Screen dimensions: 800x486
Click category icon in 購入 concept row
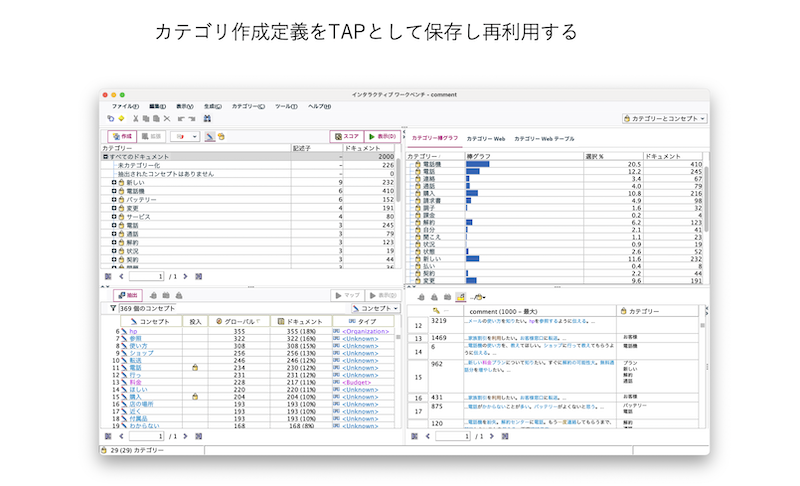195,397
